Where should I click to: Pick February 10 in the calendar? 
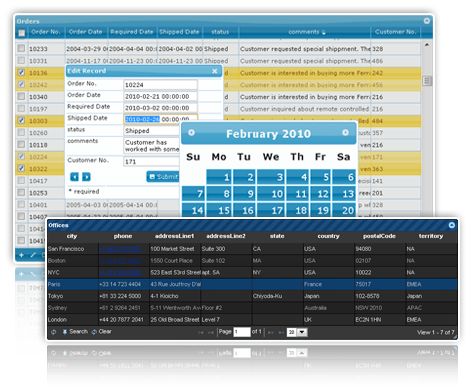pos(271,194)
